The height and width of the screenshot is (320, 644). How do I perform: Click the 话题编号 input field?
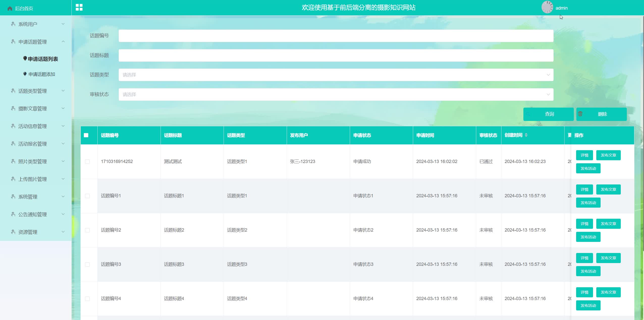336,36
